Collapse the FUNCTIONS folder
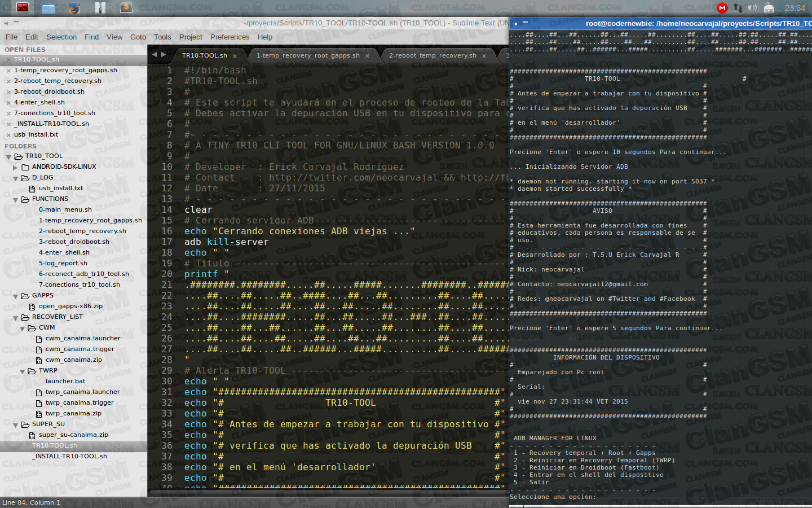This screenshot has width=812, height=508. tap(15, 199)
